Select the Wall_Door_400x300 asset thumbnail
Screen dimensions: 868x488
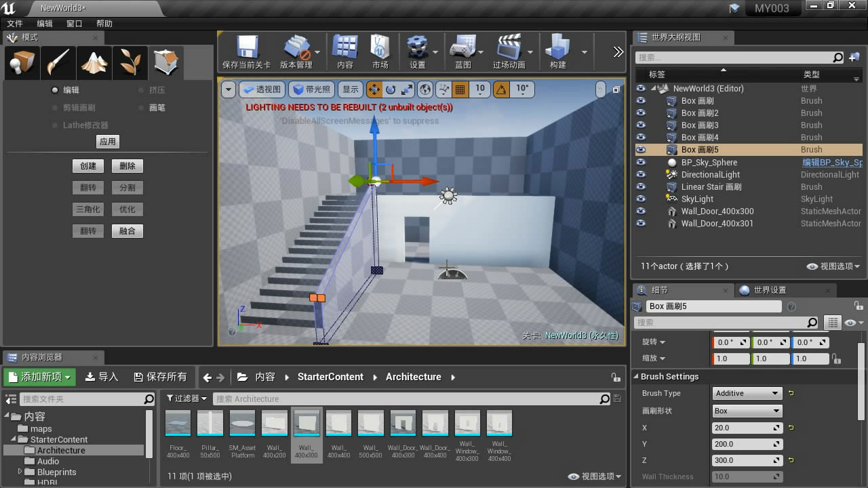point(403,424)
